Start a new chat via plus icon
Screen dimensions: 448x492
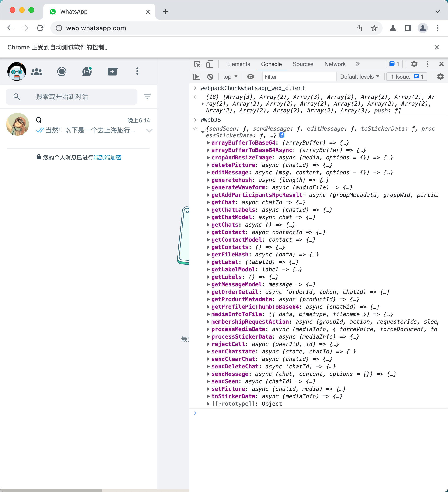click(x=112, y=72)
